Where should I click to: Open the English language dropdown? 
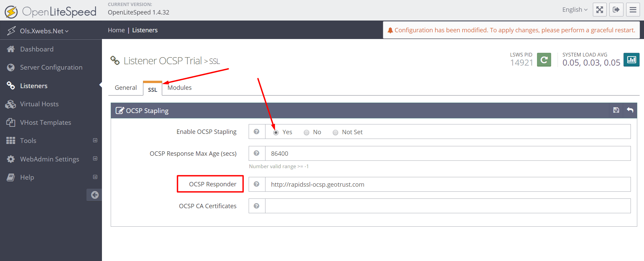click(x=575, y=10)
